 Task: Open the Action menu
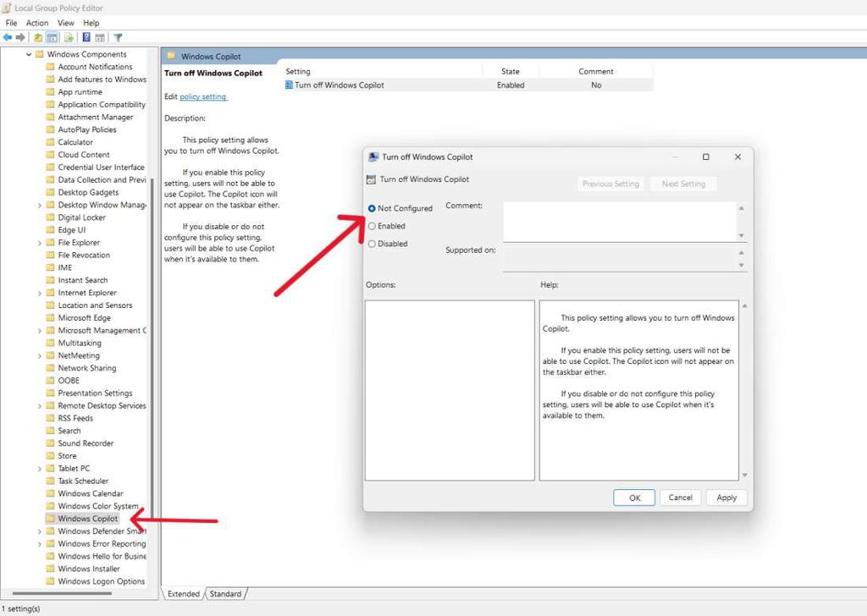coord(36,22)
